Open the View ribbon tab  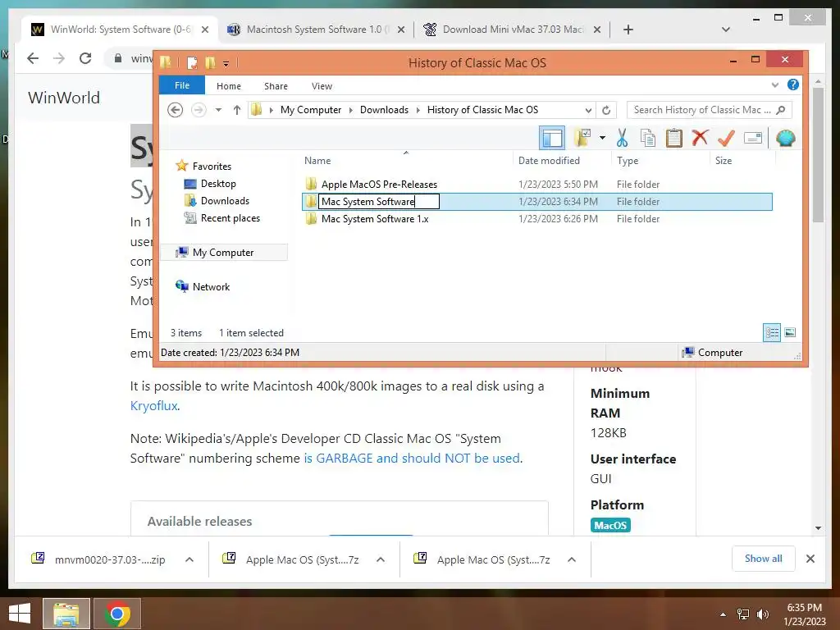(x=322, y=85)
